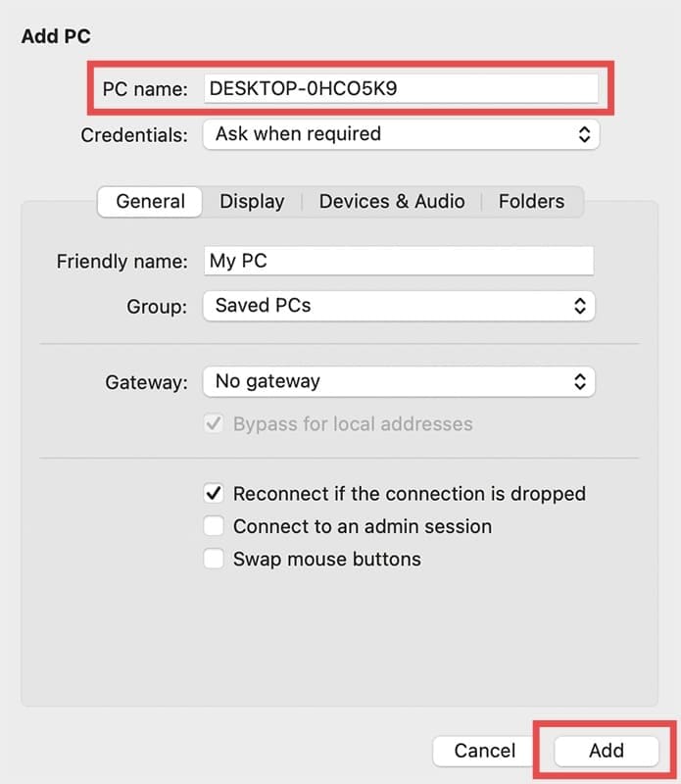The width and height of the screenshot is (681, 784).
Task: Enable Swap mouse buttons
Action: click(214, 559)
